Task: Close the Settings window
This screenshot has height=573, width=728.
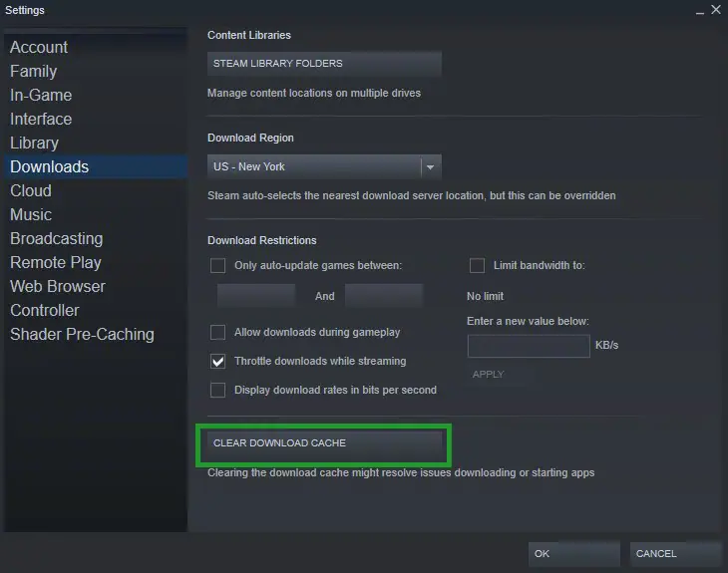Action: coord(716,10)
